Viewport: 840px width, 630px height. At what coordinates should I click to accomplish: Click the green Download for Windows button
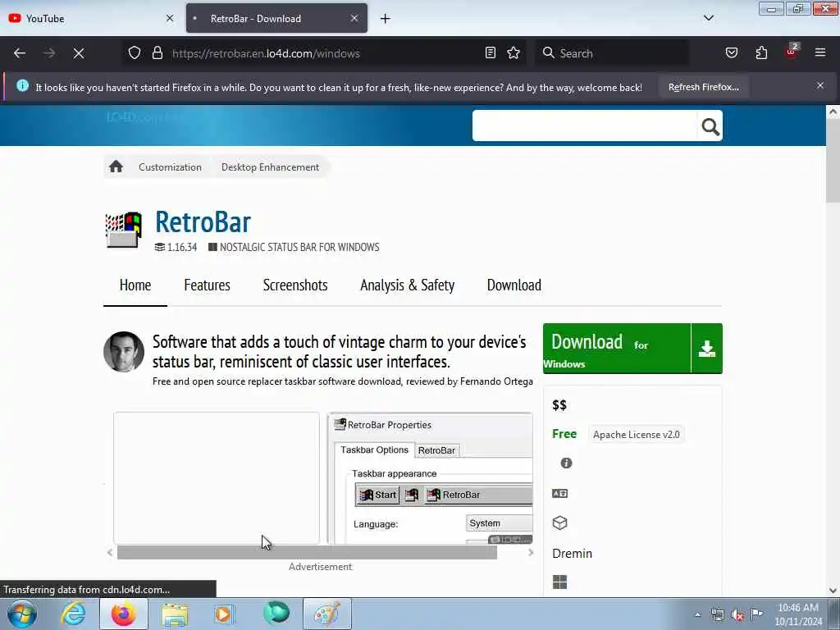click(x=617, y=349)
